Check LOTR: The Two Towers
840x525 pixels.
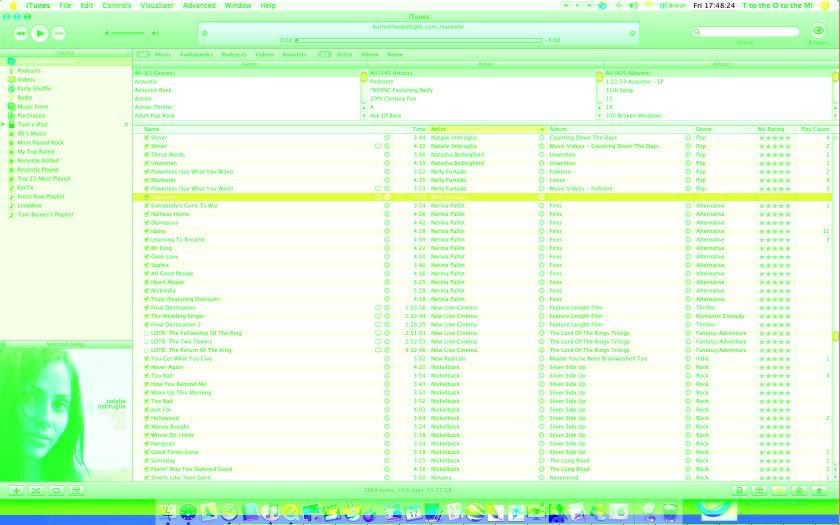[146, 342]
